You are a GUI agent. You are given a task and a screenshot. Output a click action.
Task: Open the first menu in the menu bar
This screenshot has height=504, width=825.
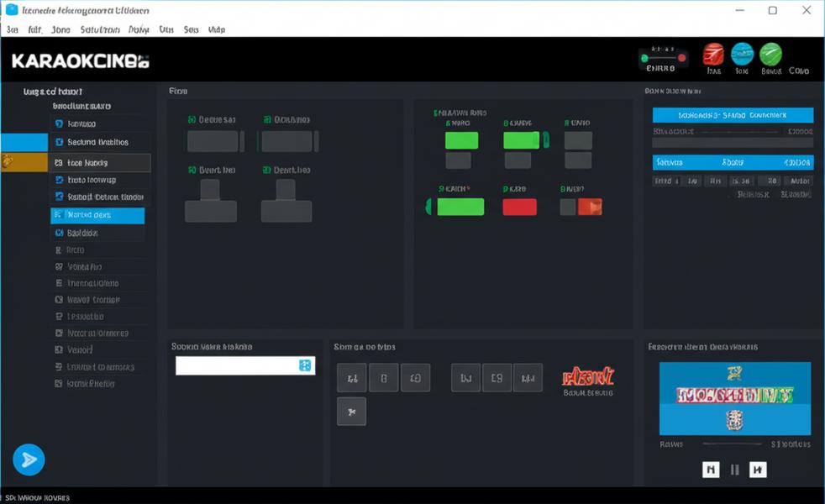coord(13,29)
